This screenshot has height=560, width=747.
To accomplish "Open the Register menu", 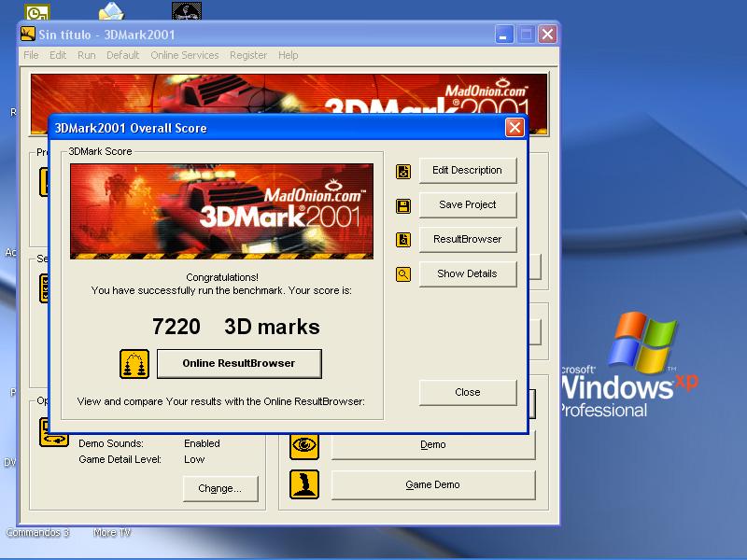I will [248, 55].
